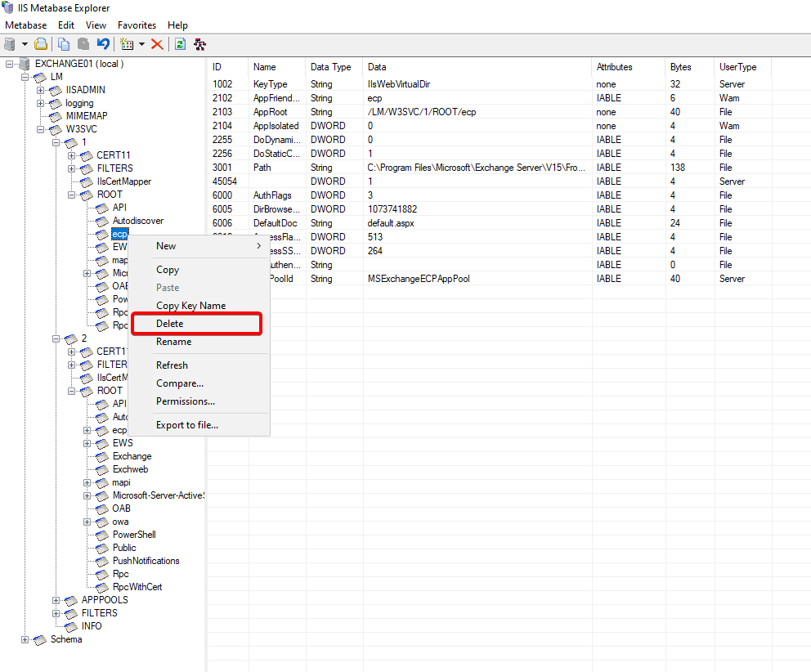Click the new item toolbar icon

point(126,44)
